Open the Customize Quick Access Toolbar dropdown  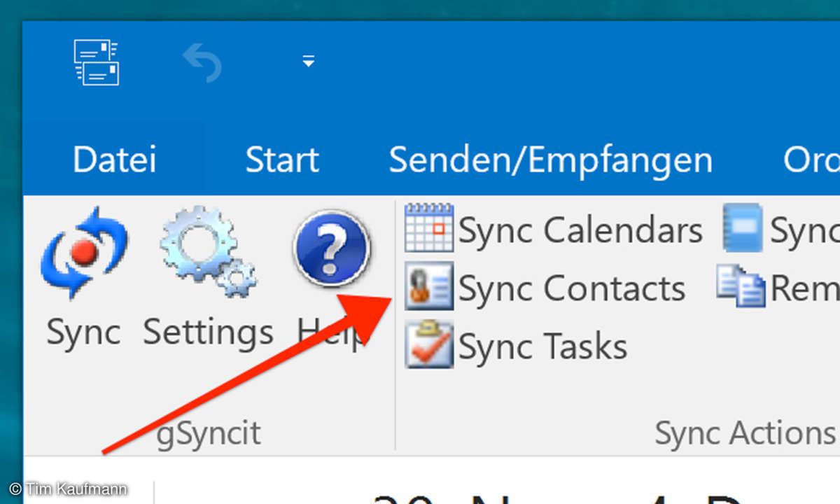tap(308, 62)
